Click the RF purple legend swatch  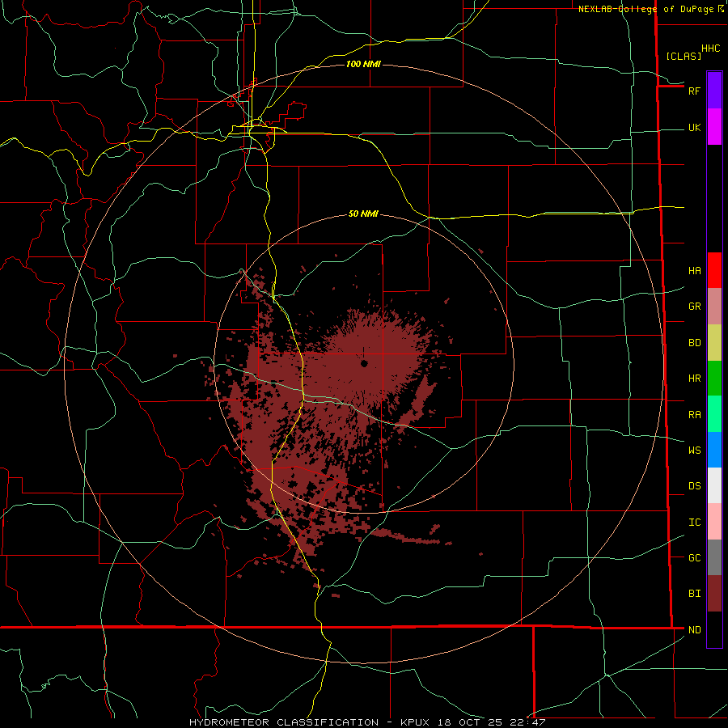click(714, 91)
